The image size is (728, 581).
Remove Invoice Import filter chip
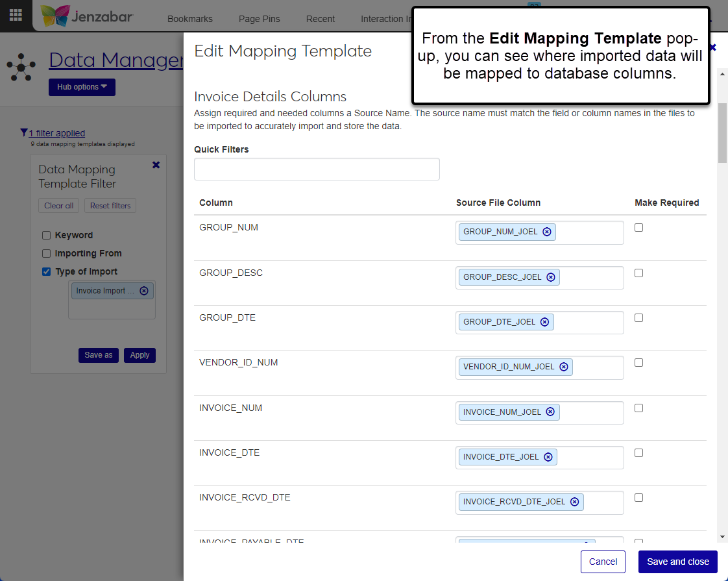(144, 291)
